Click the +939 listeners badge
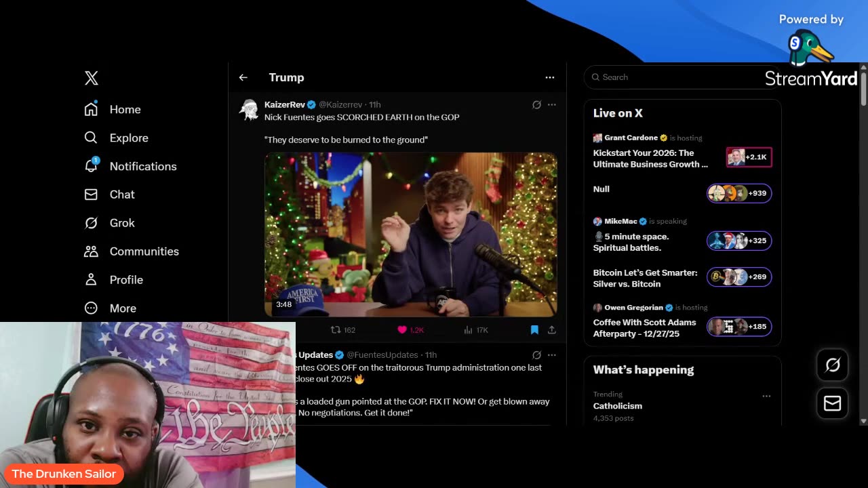Viewport: 868px width, 488px height. click(x=739, y=193)
